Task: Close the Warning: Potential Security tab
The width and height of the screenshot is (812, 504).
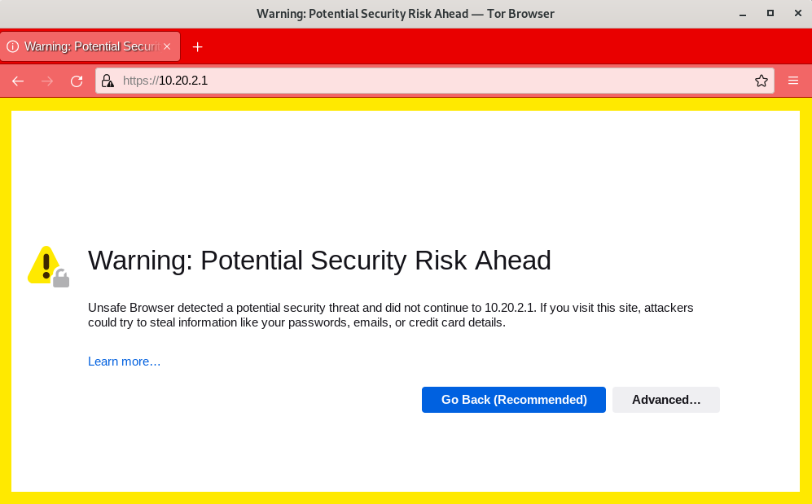Action: (x=167, y=46)
